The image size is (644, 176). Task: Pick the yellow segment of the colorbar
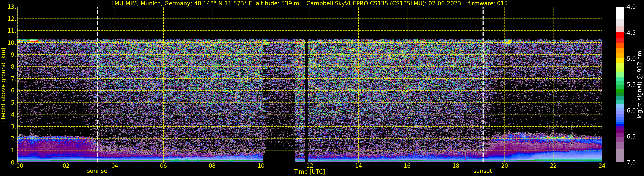[x=620, y=61]
